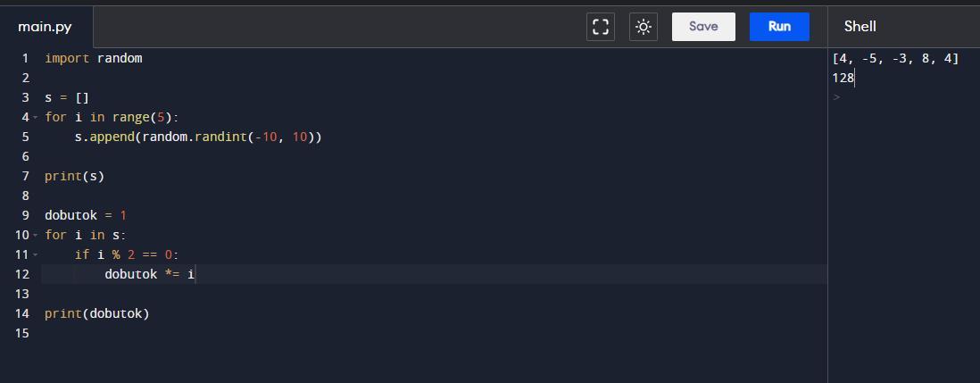Screen dimensions: 980x383
Task: Click the print(s) statement on line 7
Action: click(x=74, y=176)
